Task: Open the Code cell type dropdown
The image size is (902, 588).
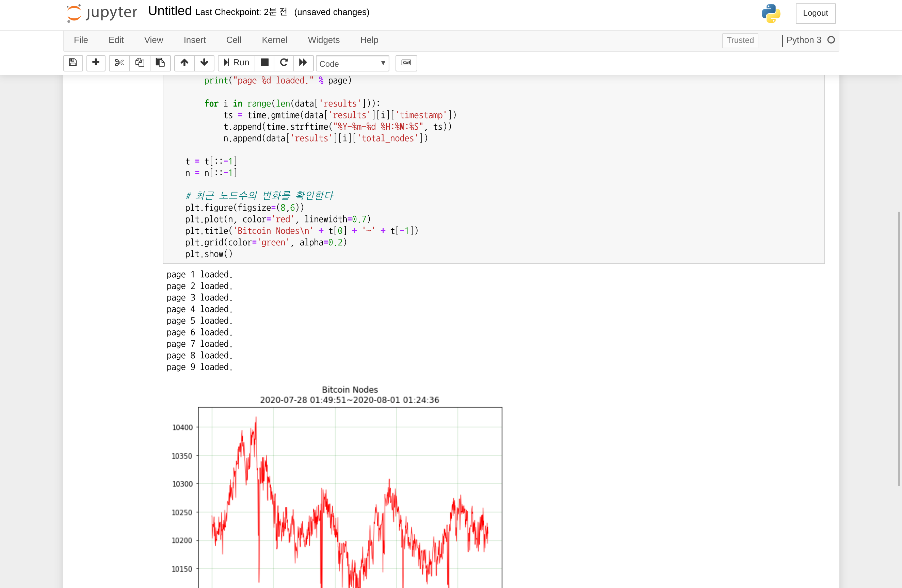Action: pyautogui.click(x=352, y=63)
